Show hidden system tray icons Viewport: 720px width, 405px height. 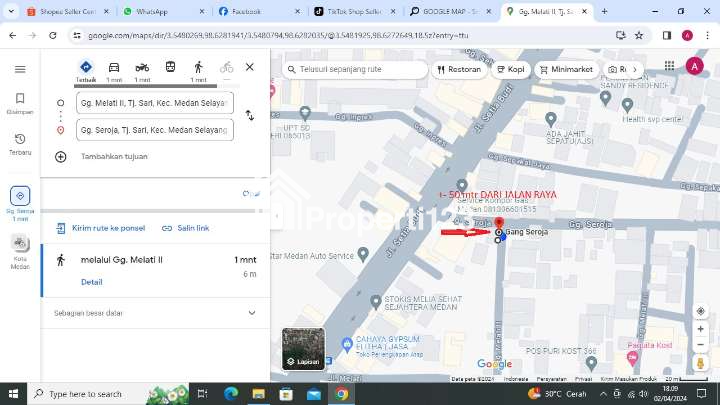point(603,394)
